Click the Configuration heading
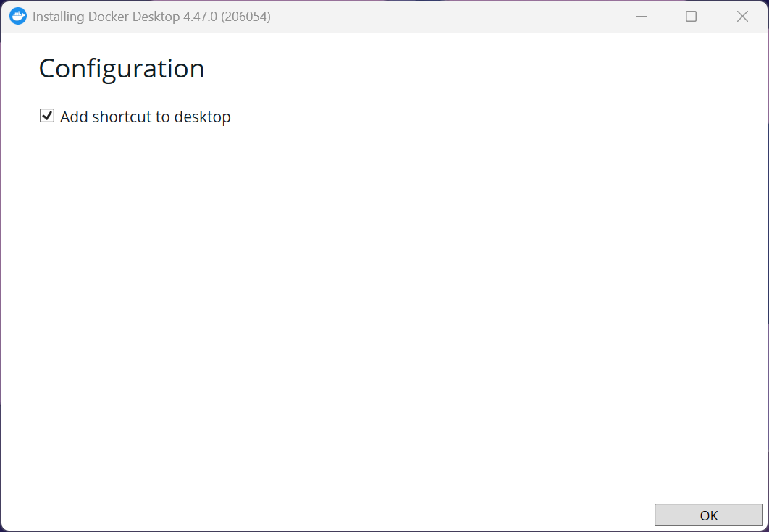The height and width of the screenshot is (532, 769). pyautogui.click(x=121, y=69)
